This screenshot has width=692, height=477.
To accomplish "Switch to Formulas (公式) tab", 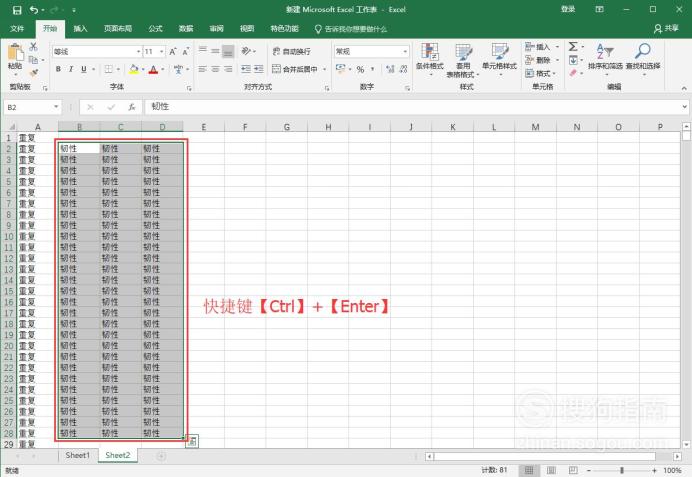I will tap(155, 29).
